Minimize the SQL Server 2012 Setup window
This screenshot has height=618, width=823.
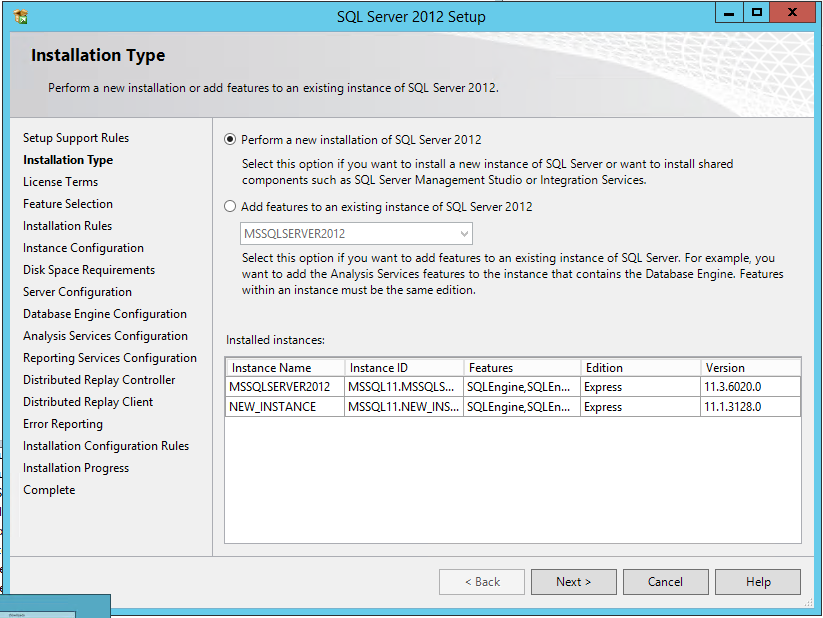pos(727,13)
